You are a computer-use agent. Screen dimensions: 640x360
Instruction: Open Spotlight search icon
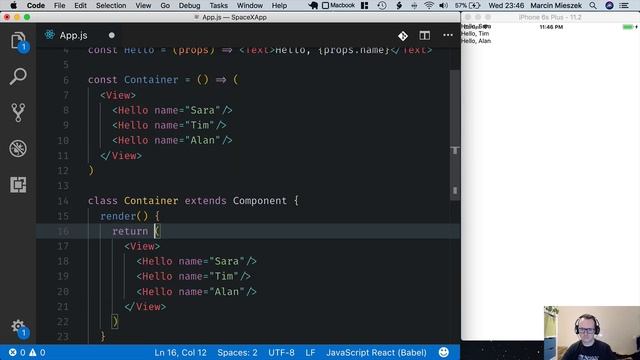pos(593,6)
